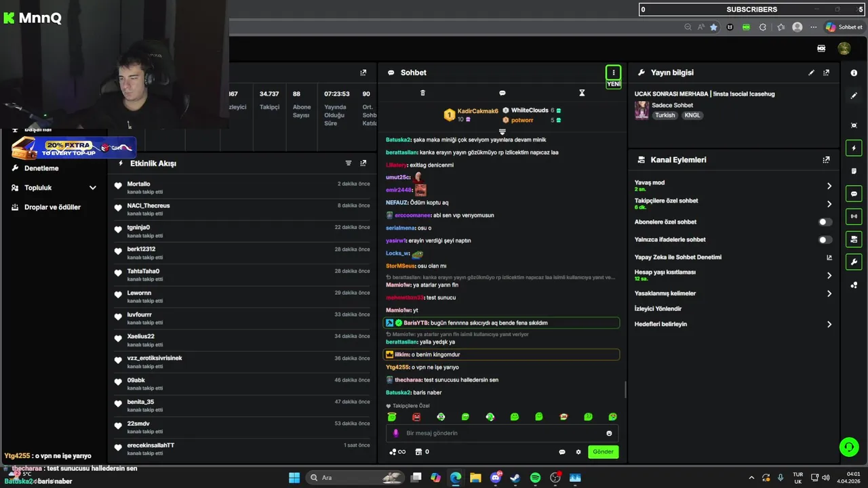Expand Yavaş mod settings
The height and width of the screenshot is (488, 868).
[829, 186]
